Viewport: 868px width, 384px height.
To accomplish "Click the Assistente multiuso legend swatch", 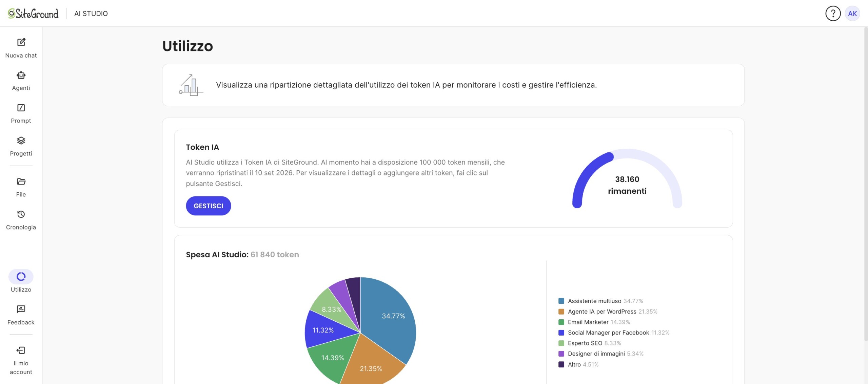I will (561, 301).
